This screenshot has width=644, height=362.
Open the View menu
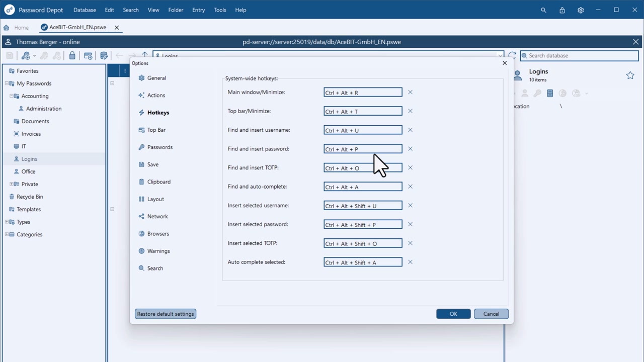[153, 10]
